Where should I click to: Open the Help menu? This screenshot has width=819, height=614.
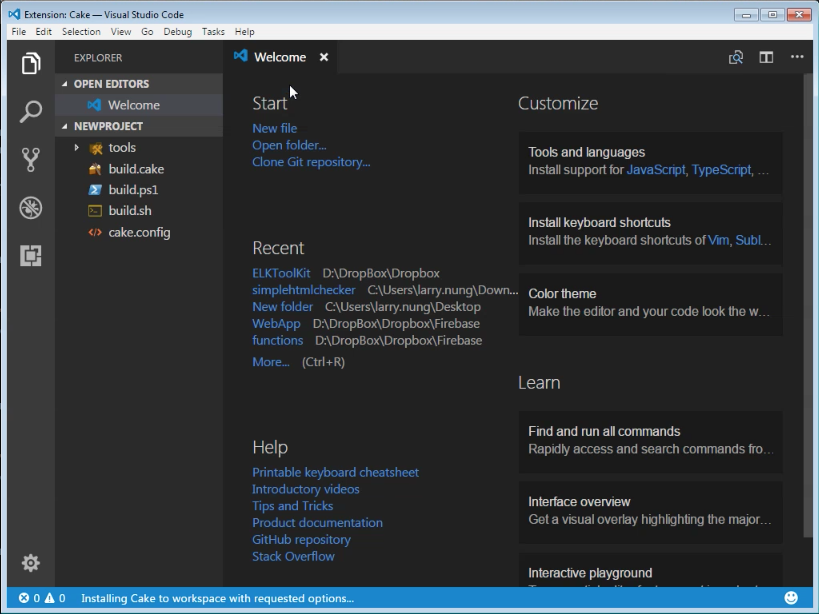[x=244, y=32]
